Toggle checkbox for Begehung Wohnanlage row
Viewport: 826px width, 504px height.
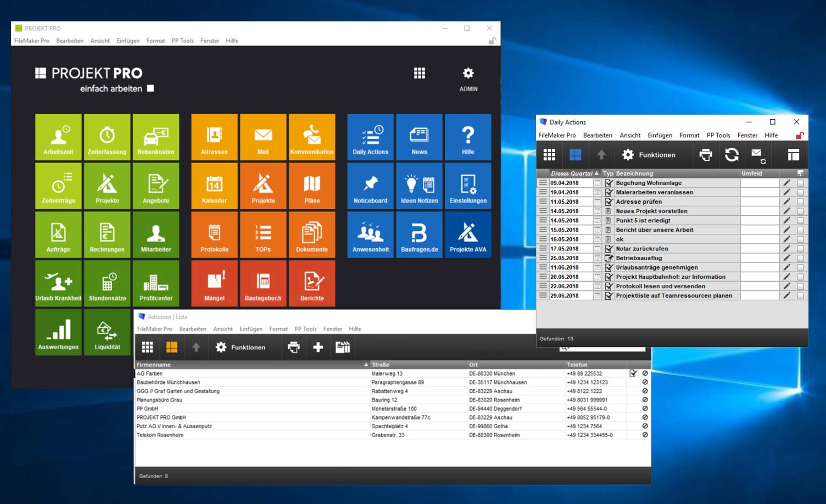(x=800, y=183)
